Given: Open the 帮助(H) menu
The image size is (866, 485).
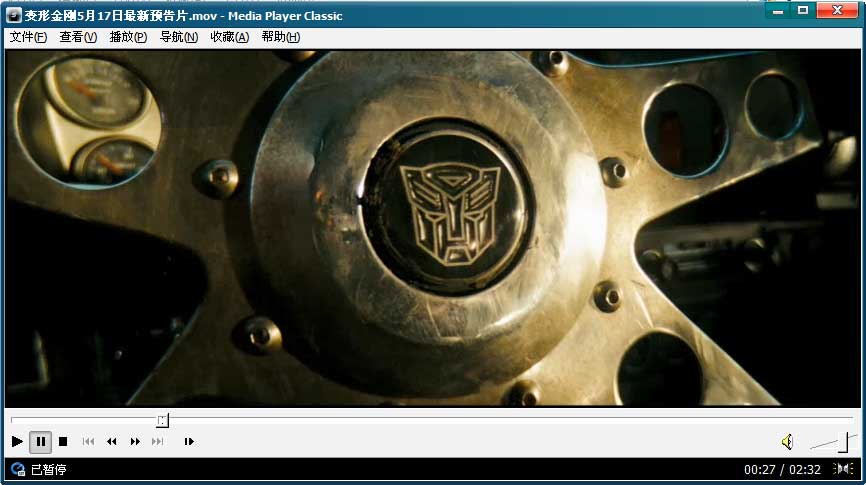Looking at the screenshot, I should pyautogui.click(x=281, y=37).
